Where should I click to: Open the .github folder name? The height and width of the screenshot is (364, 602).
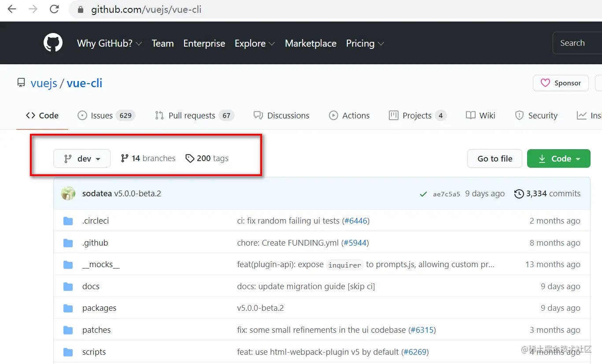(95, 243)
